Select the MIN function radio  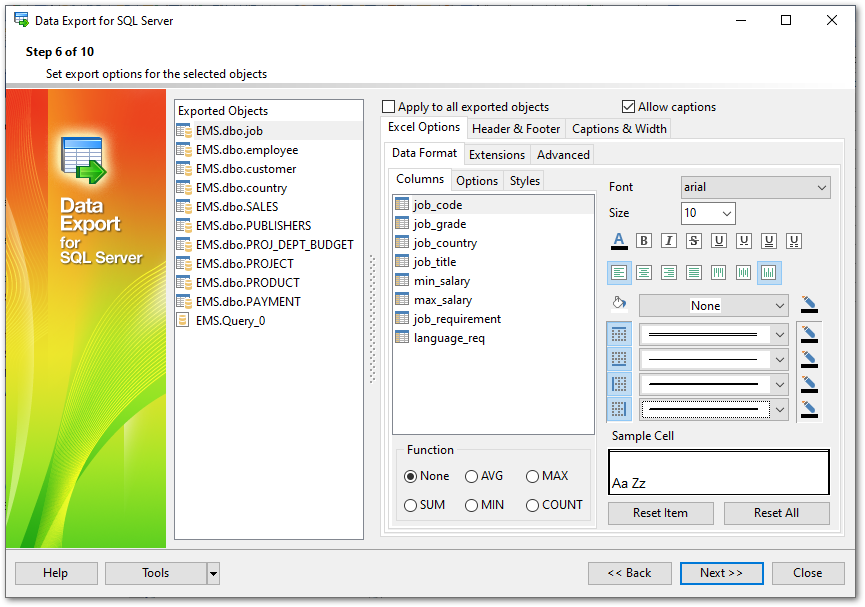point(471,505)
